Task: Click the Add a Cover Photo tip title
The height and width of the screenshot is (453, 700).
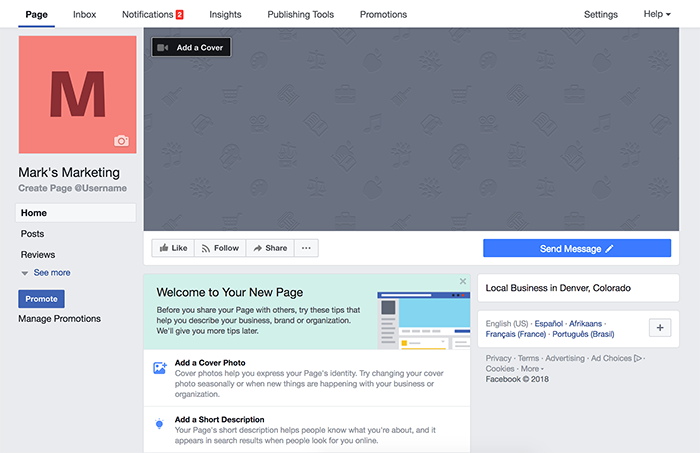Action: 210,363
